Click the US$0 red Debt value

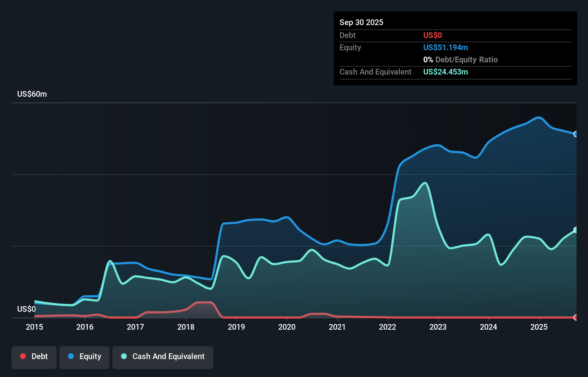(433, 35)
